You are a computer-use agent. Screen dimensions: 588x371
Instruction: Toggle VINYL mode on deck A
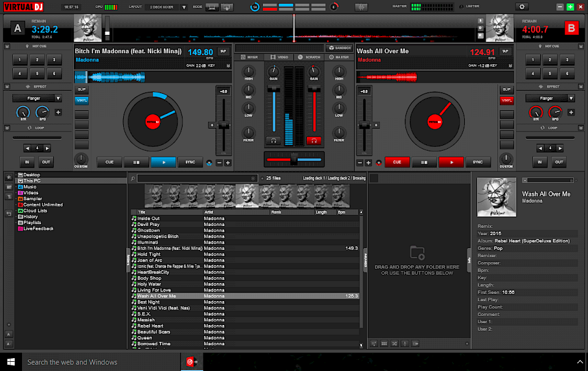81,100
